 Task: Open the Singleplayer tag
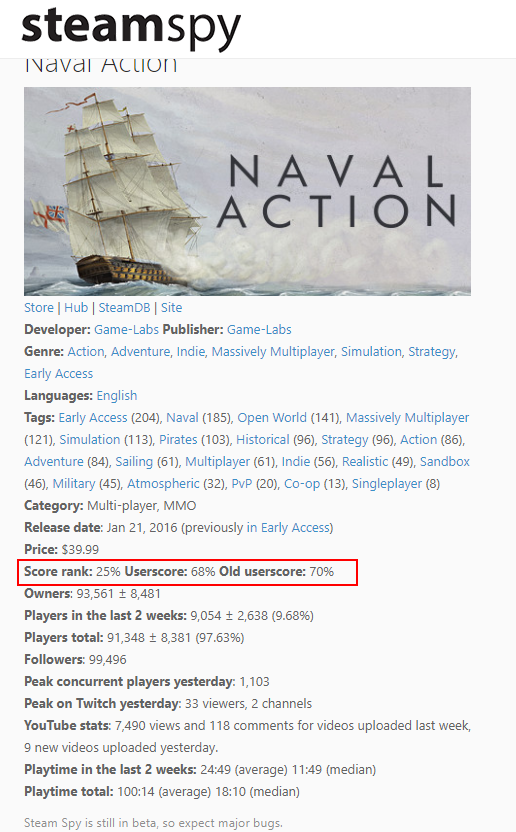pyautogui.click(x=387, y=484)
